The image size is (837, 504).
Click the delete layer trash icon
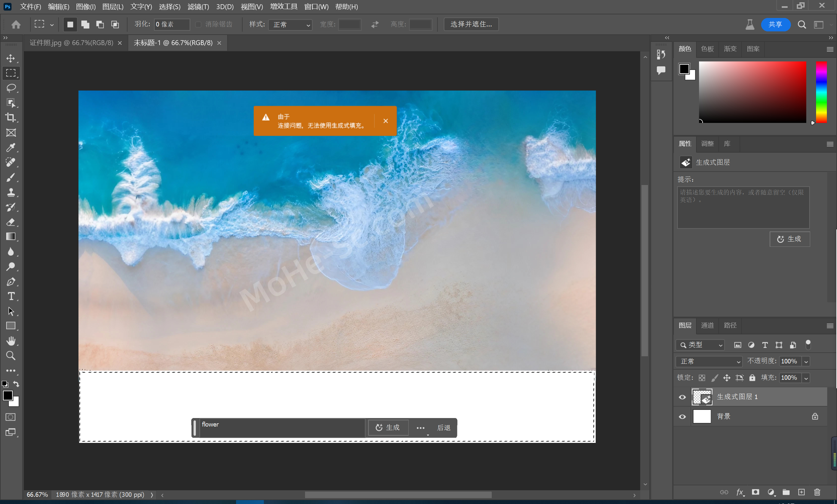(817, 492)
